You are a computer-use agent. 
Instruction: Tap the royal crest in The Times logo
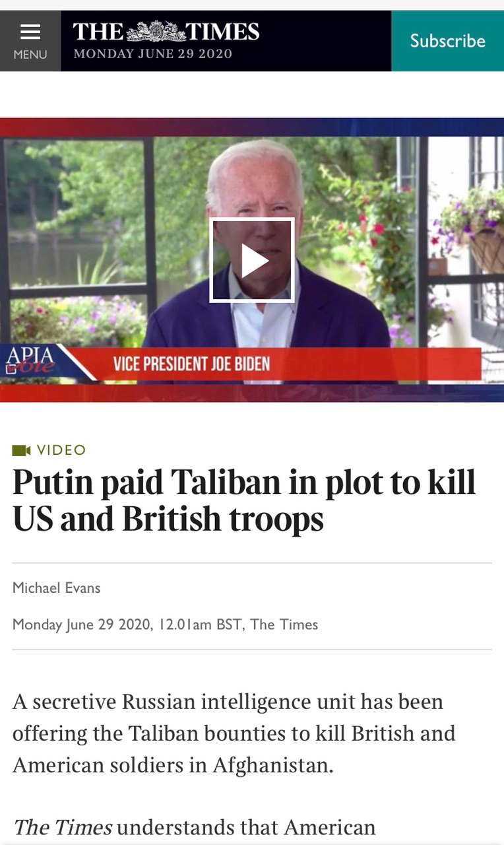pyautogui.click(x=155, y=31)
